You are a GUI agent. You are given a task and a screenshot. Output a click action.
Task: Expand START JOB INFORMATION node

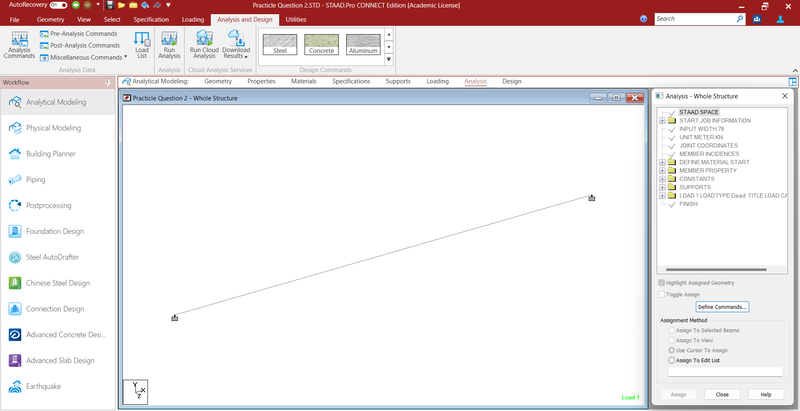pyautogui.click(x=662, y=121)
